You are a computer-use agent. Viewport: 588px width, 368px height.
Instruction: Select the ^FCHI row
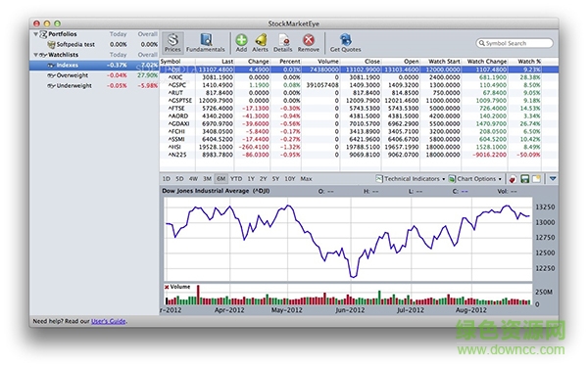pyautogui.click(x=359, y=131)
